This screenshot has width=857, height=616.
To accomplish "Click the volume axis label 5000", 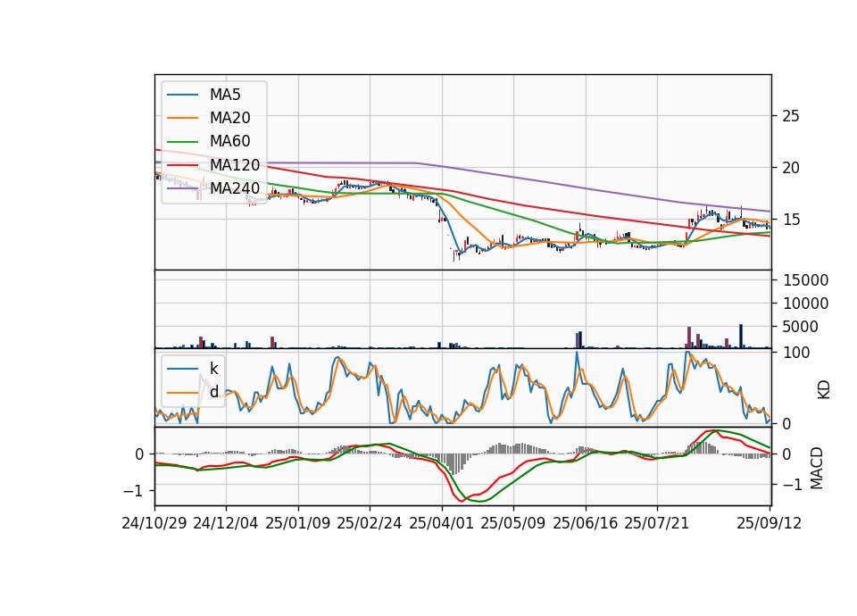I will tap(800, 327).
